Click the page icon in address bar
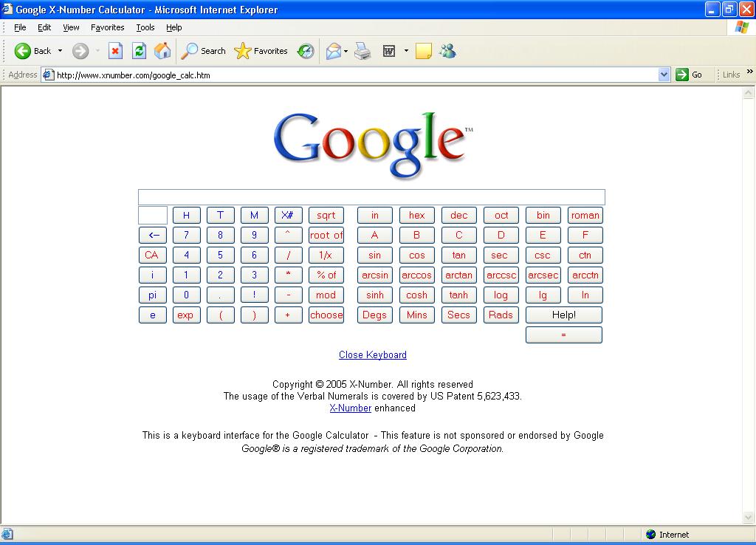 pyautogui.click(x=48, y=75)
